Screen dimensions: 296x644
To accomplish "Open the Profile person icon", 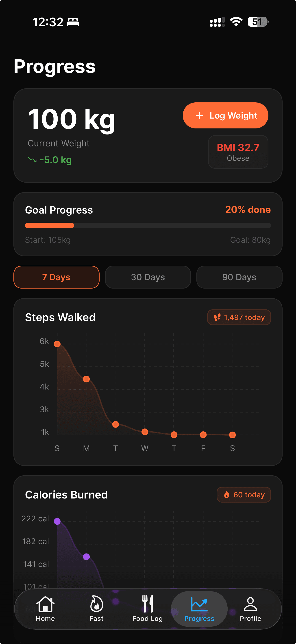I will click(x=250, y=604).
